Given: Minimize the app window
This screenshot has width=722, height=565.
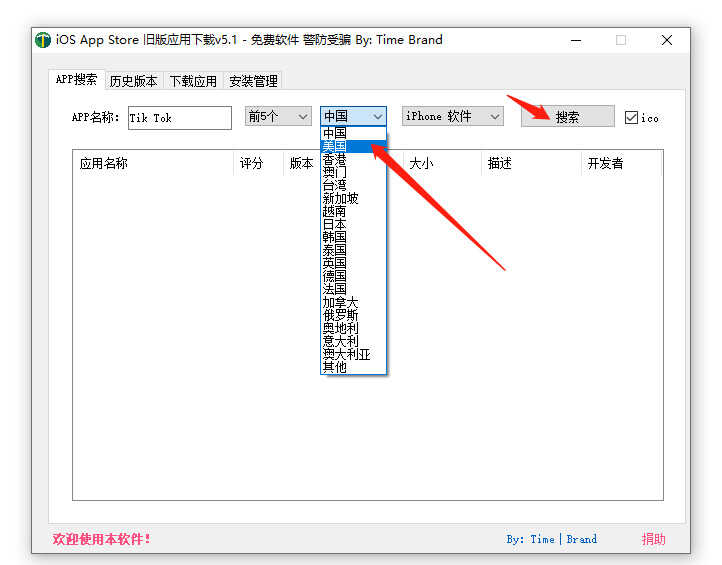Looking at the screenshot, I should 576,40.
